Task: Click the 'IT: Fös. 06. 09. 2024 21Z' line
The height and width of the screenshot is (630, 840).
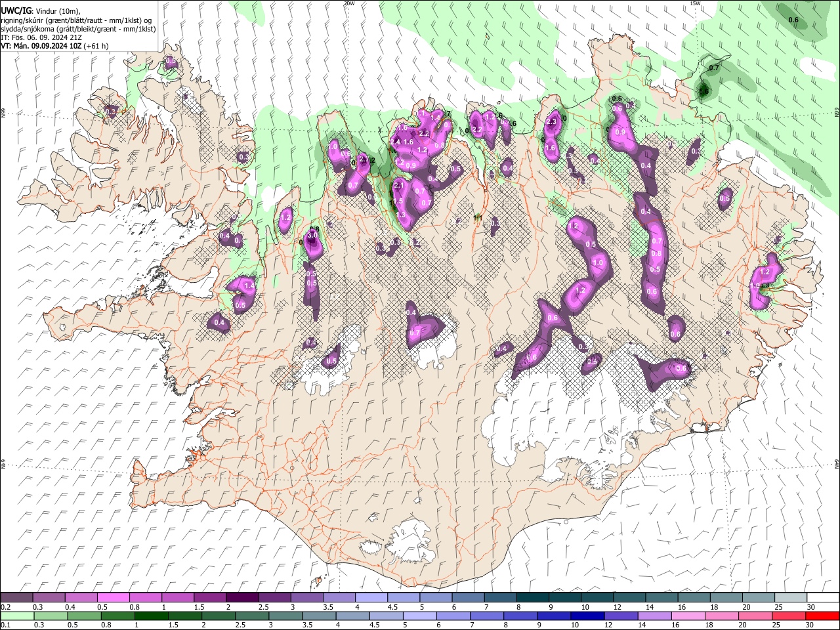Action: coord(42,37)
